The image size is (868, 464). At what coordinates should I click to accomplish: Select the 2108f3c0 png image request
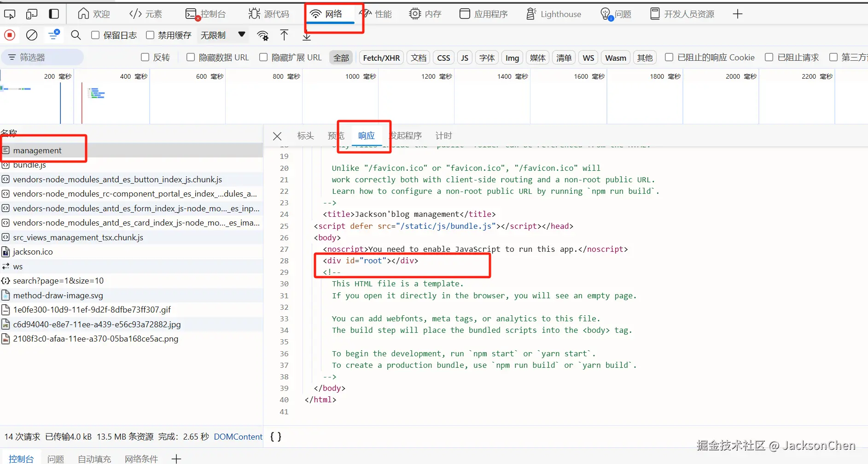pyautogui.click(x=132, y=339)
